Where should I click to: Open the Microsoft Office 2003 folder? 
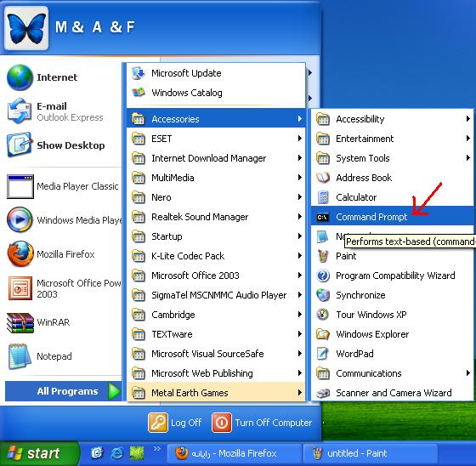(x=216, y=276)
